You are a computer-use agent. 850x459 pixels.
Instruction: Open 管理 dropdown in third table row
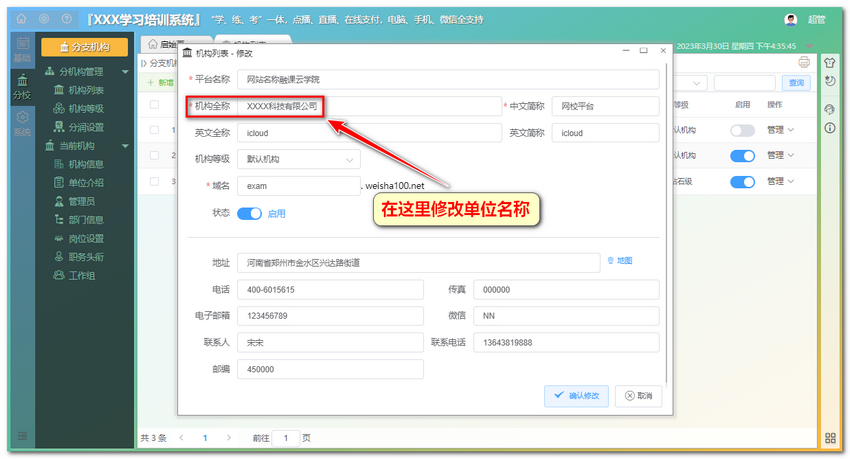pyautogui.click(x=780, y=181)
